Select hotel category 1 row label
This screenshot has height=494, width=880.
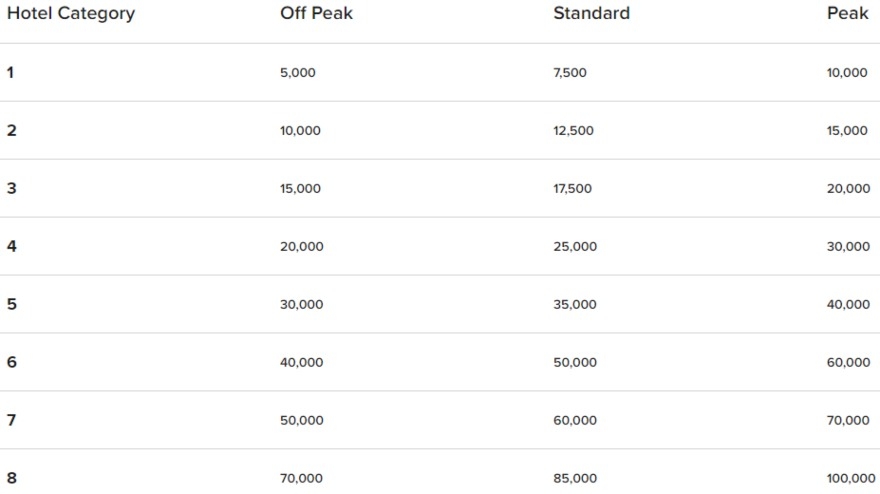[11, 72]
